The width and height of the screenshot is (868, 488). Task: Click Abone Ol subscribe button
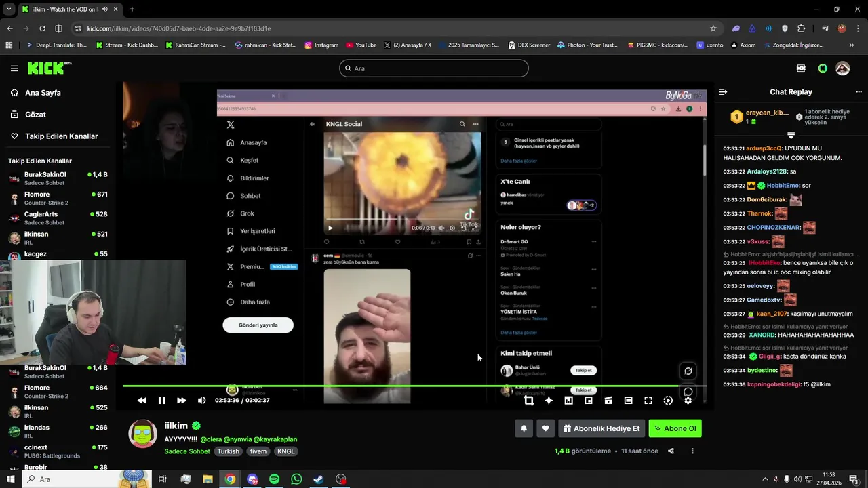(675, 428)
